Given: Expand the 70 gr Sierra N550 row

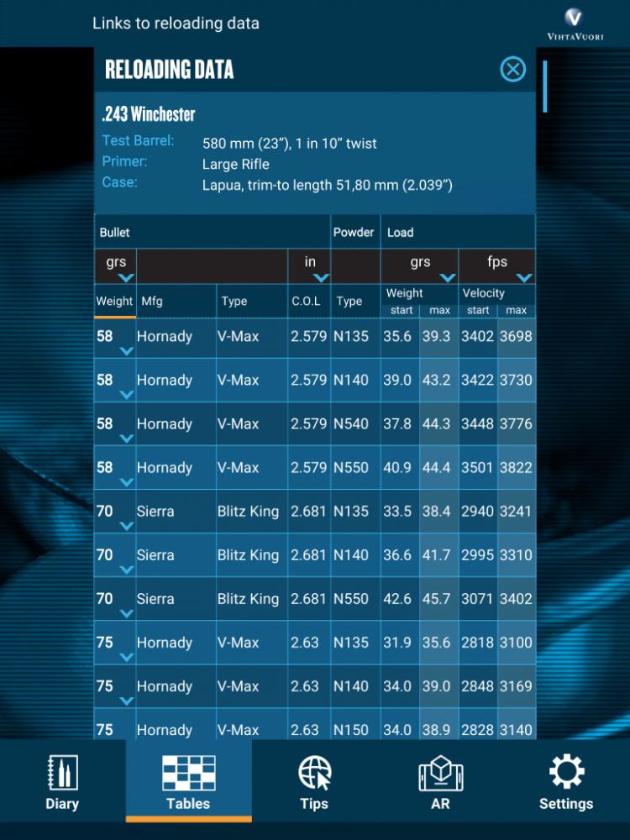Looking at the screenshot, I should pos(127,613).
